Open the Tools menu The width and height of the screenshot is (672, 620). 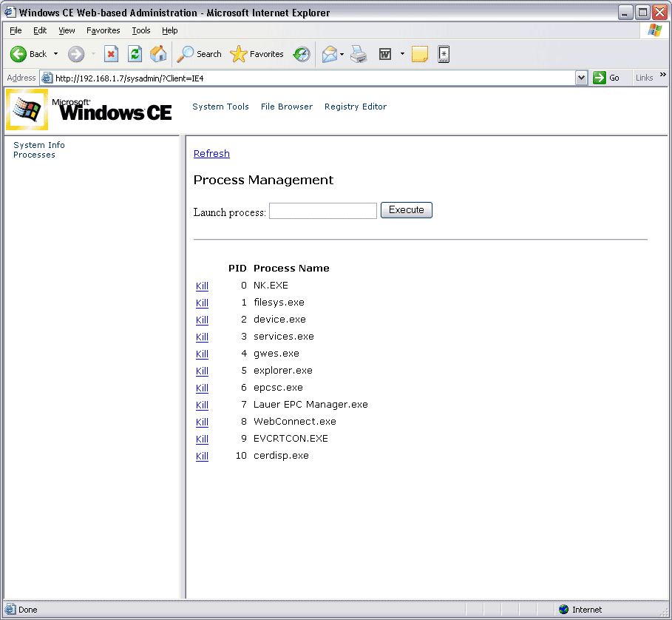[x=141, y=30]
